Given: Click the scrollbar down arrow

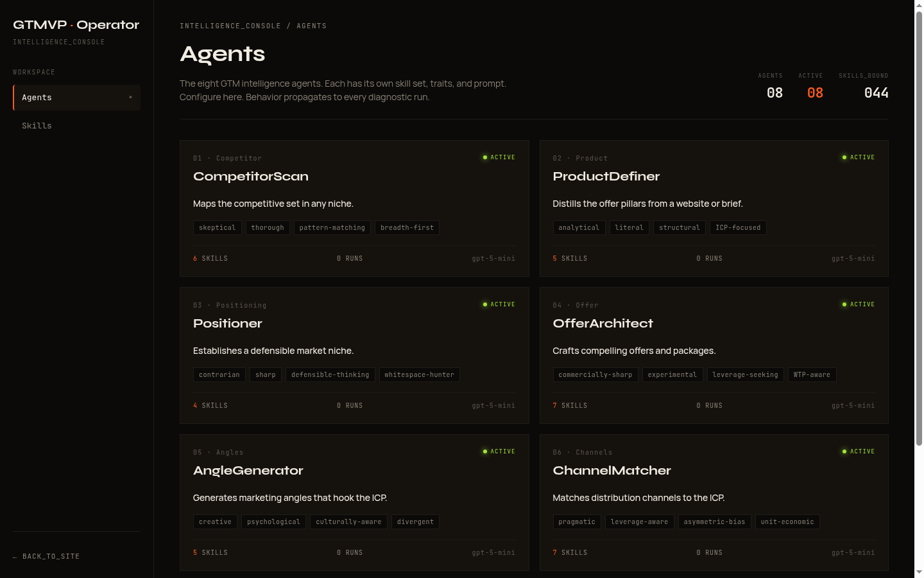Looking at the screenshot, I should (919, 572).
